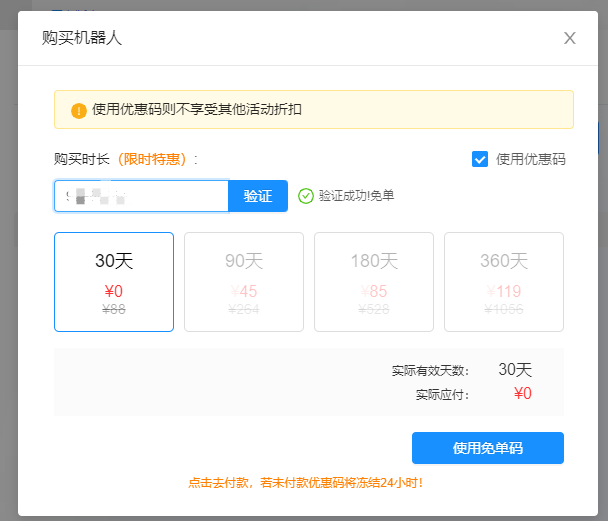The image size is (608, 521).
Task: Click the red ¥0 实际应付 amount
Action: 522,394
